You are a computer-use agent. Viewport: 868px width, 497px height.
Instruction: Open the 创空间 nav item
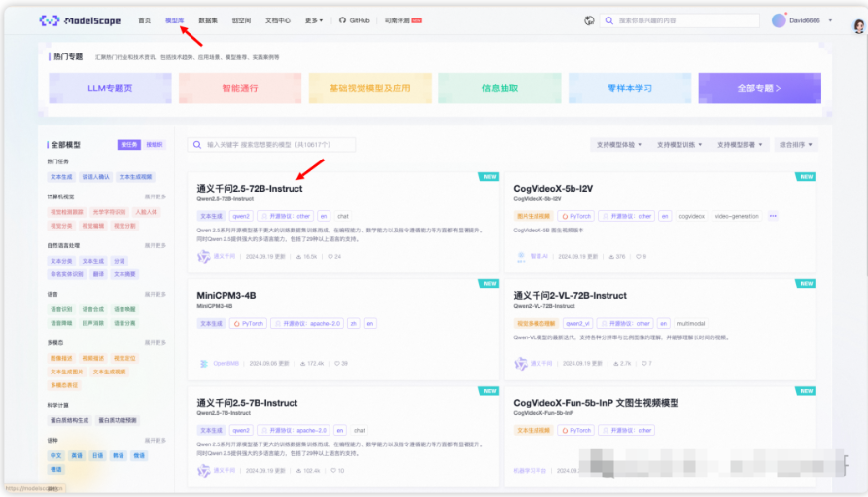[241, 20]
